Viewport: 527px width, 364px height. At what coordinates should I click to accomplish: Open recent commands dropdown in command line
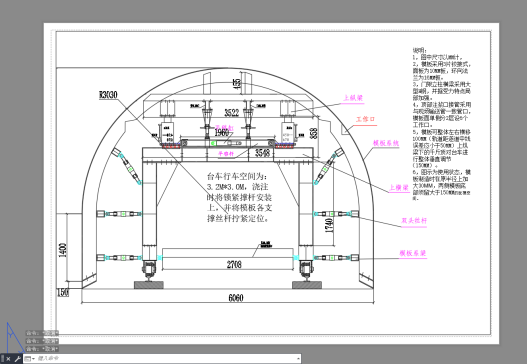(30, 359)
